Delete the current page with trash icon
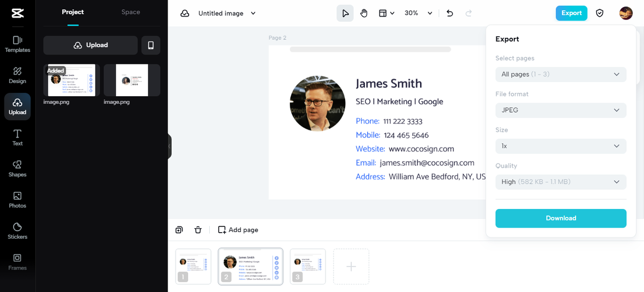The height and width of the screenshot is (292, 644). (198, 230)
